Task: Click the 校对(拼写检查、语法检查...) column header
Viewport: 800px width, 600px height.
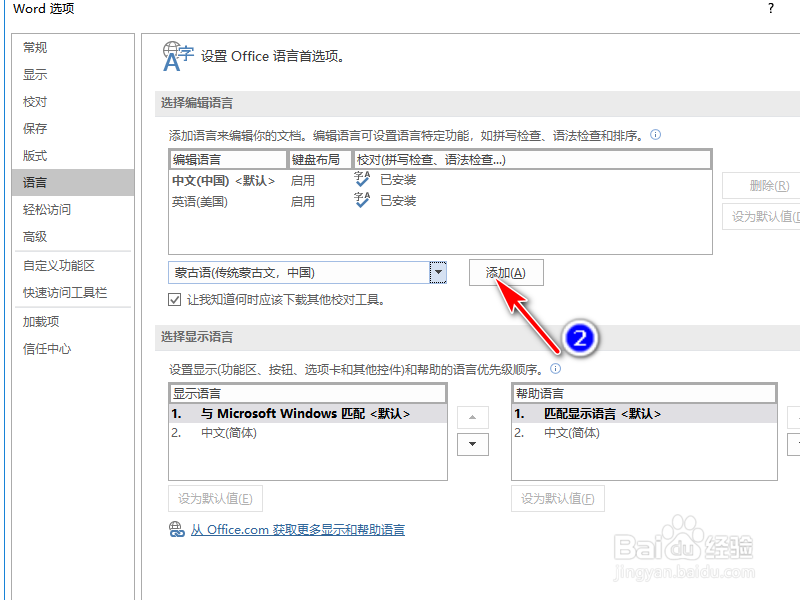Action: click(532, 160)
